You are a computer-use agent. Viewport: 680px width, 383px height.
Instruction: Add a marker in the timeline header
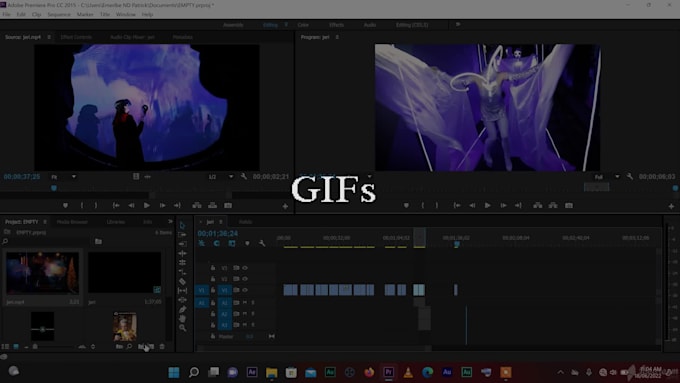247,244
